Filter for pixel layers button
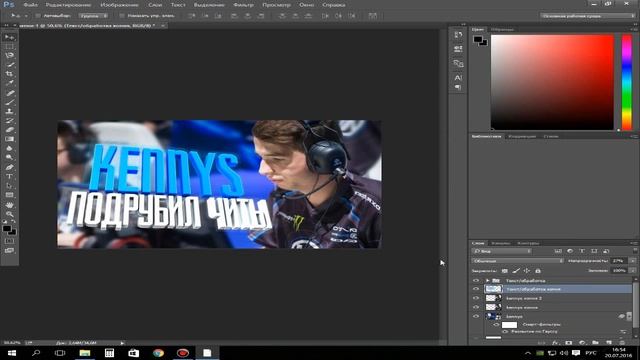Screen dimensions: 640x360 [558, 251]
